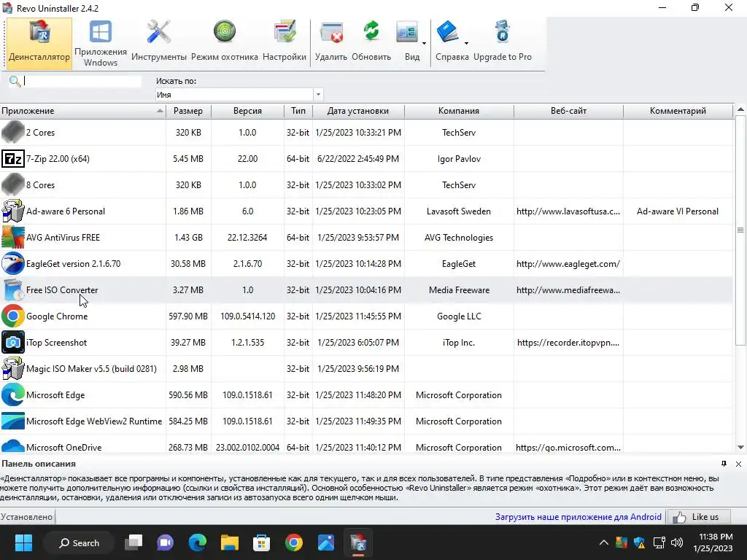The height and width of the screenshot is (560, 747).
Task: Open Microsoft Store from the taskbar
Action: click(262, 542)
